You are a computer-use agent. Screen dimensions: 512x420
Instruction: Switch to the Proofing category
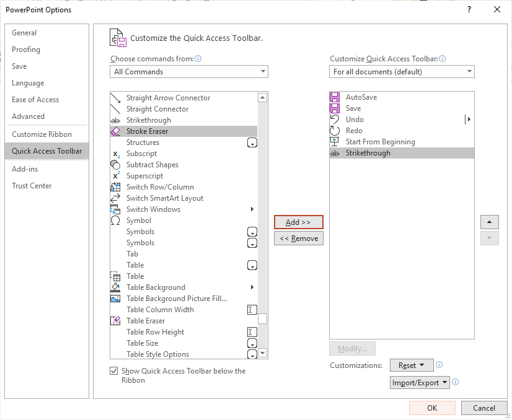click(46, 50)
